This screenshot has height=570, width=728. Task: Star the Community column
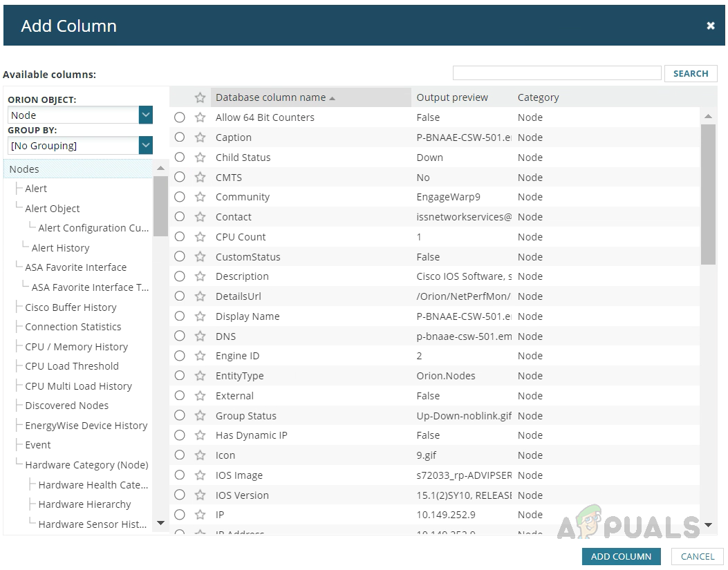pos(200,197)
